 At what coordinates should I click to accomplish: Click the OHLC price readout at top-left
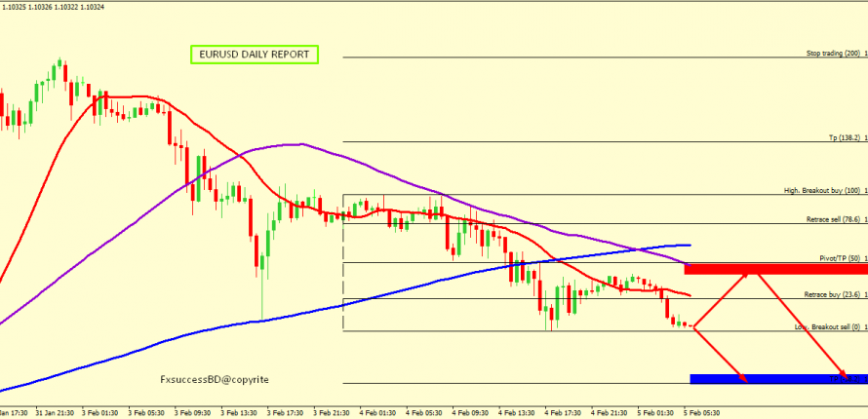54,7
